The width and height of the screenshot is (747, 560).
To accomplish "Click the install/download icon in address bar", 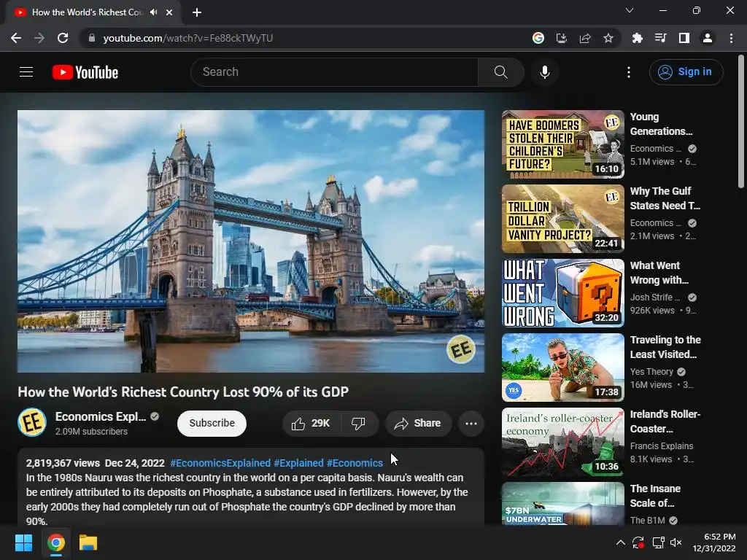I will click(x=562, y=38).
